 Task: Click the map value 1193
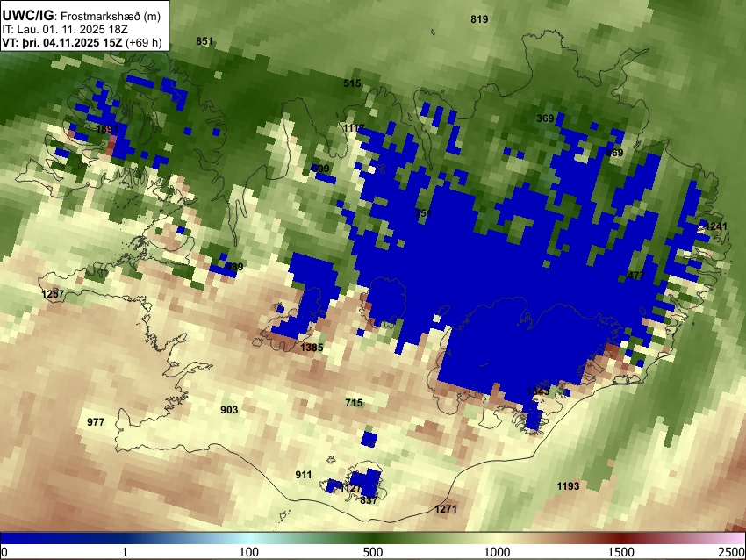click(568, 485)
